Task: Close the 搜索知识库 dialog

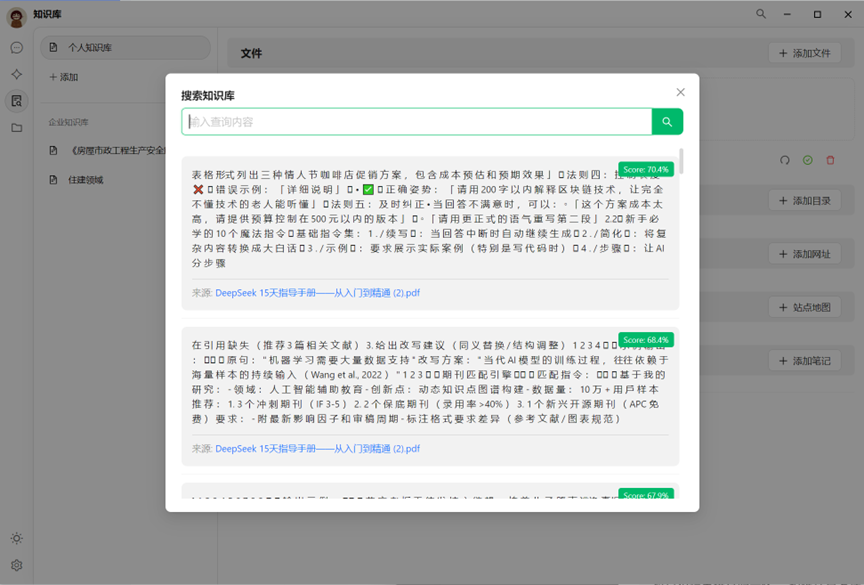Action: [680, 92]
